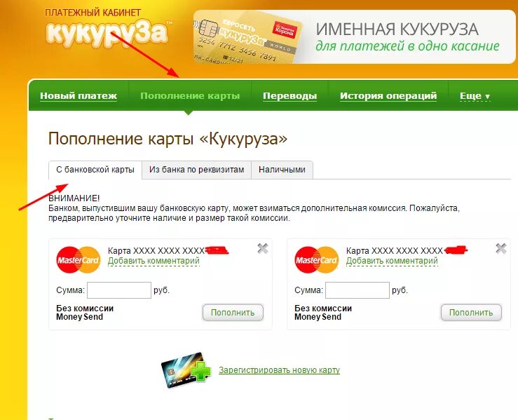Viewport: 518px width, 420px height.
Task: Click the Сумма input field for first card
Action: point(119,290)
